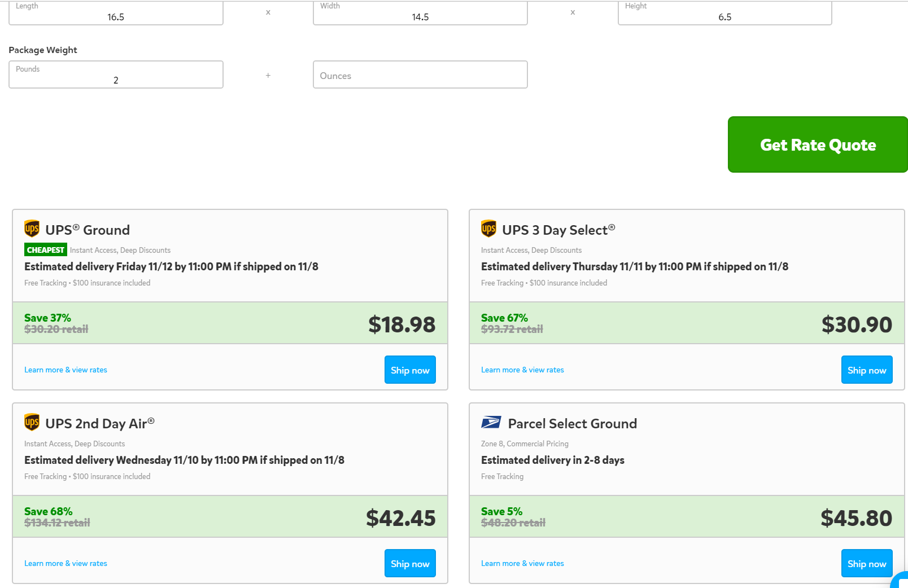Focus the Length field showing 16.5
Screen dimensions: 908x588
116,13
